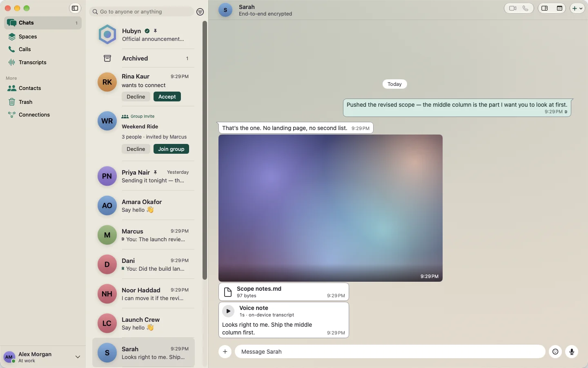Screen dimensions: 588x368
Task: Play the voice note
Action: pyautogui.click(x=228, y=311)
